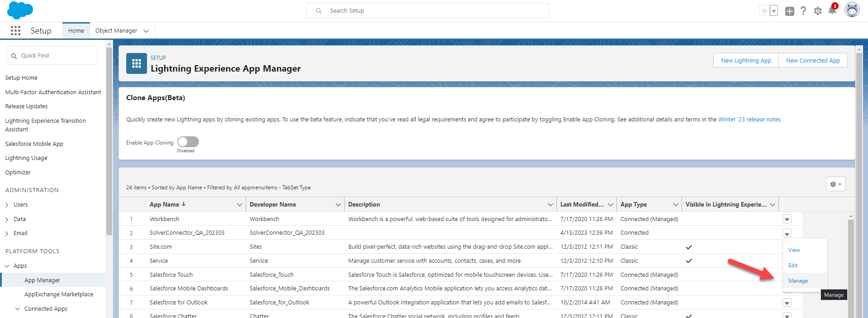Click the Favorites star icon

click(x=764, y=11)
